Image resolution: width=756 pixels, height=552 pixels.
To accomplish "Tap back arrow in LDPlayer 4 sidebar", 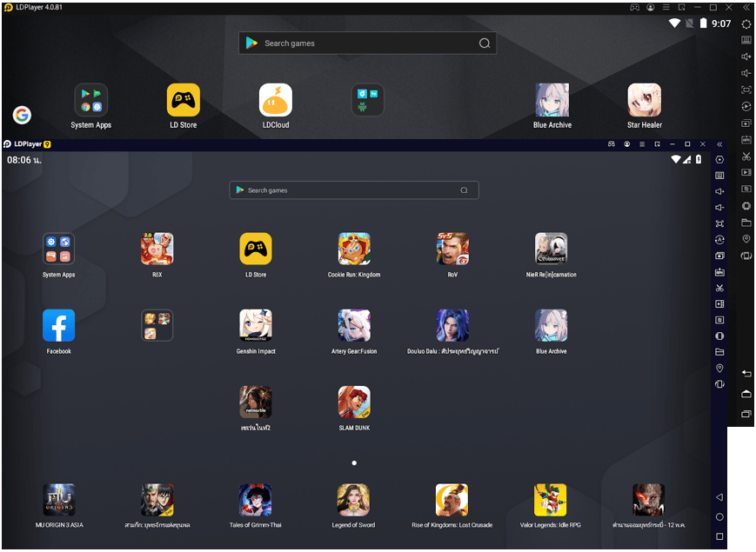I will point(746,373).
